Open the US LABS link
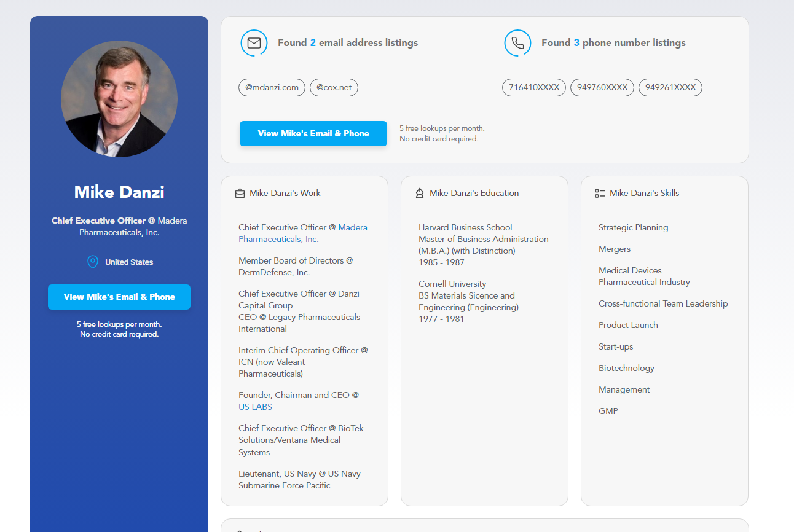This screenshot has height=532, width=794. [x=255, y=407]
